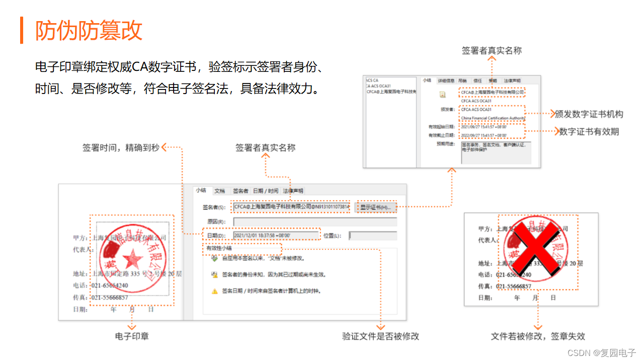Select the CFCA@上海复园电子科技 entry in the certificate chain
This screenshot has height=362, width=644.
pos(391,92)
